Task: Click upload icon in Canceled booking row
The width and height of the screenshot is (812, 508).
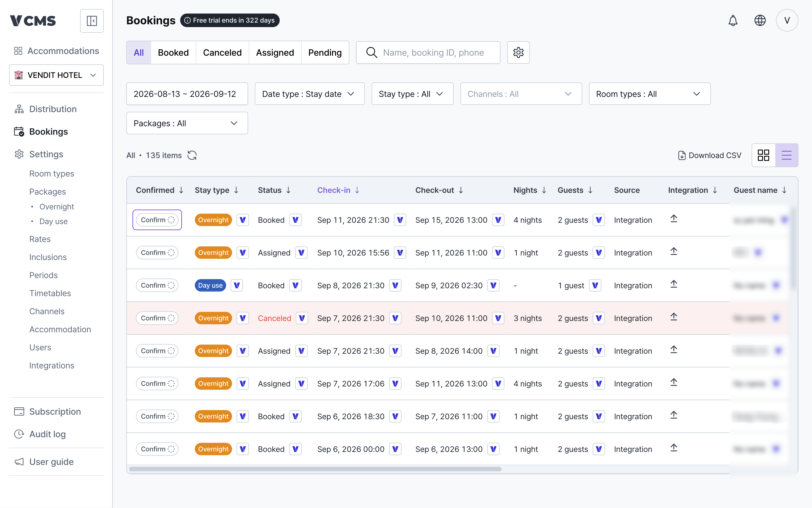Action: point(673,317)
